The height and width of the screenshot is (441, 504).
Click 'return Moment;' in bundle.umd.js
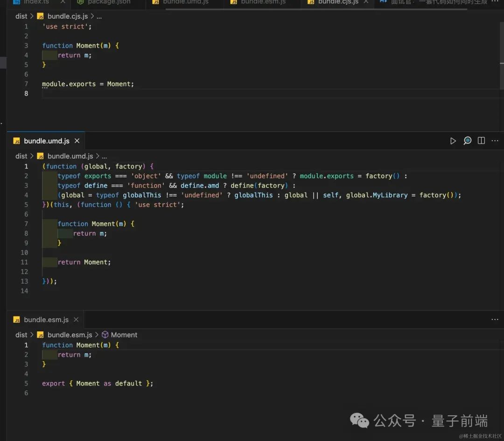(x=84, y=262)
